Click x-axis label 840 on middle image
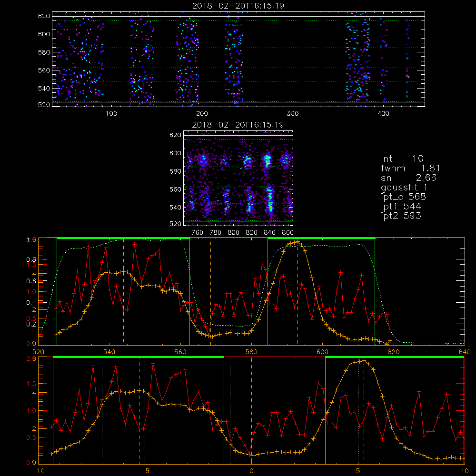This screenshot has height=476, width=476. click(269, 233)
